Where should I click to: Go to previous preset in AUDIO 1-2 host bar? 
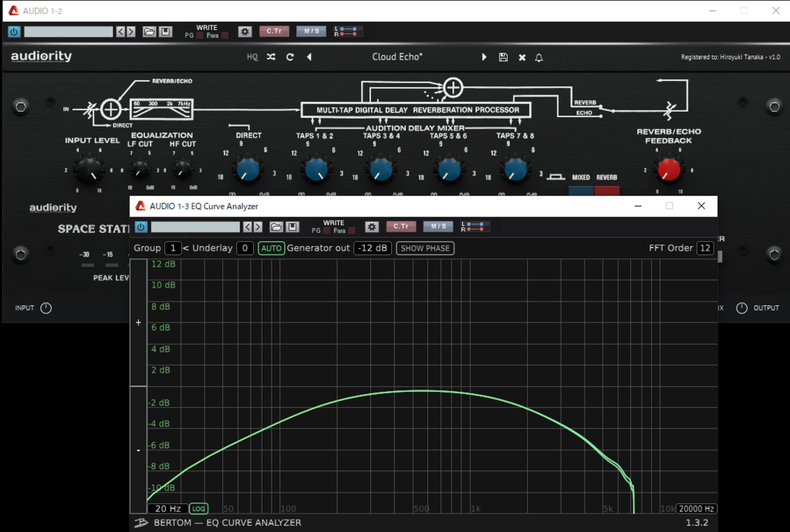(120, 32)
